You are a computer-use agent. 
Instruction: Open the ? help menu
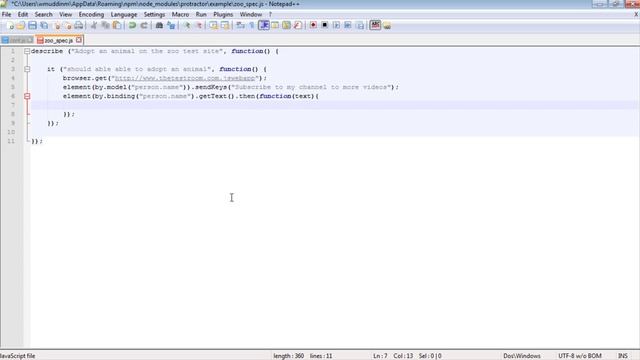tap(270, 14)
